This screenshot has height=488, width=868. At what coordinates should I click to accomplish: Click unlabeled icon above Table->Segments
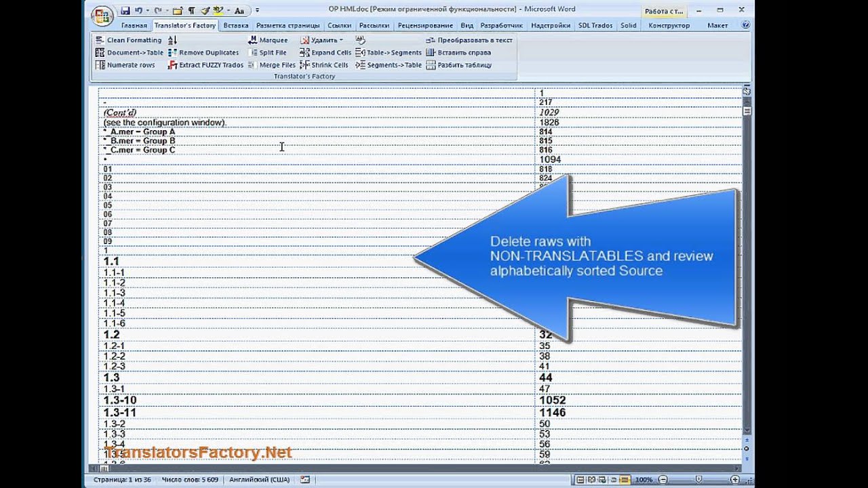coord(360,40)
